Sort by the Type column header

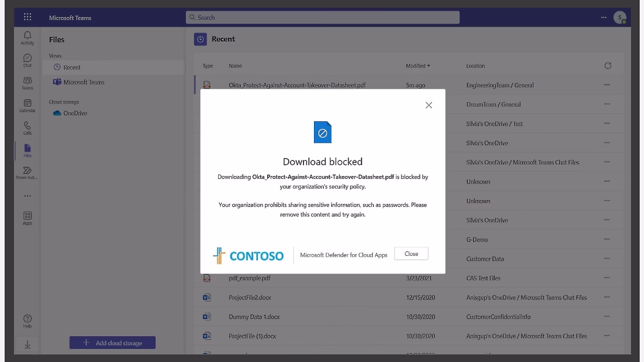pyautogui.click(x=208, y=66)
